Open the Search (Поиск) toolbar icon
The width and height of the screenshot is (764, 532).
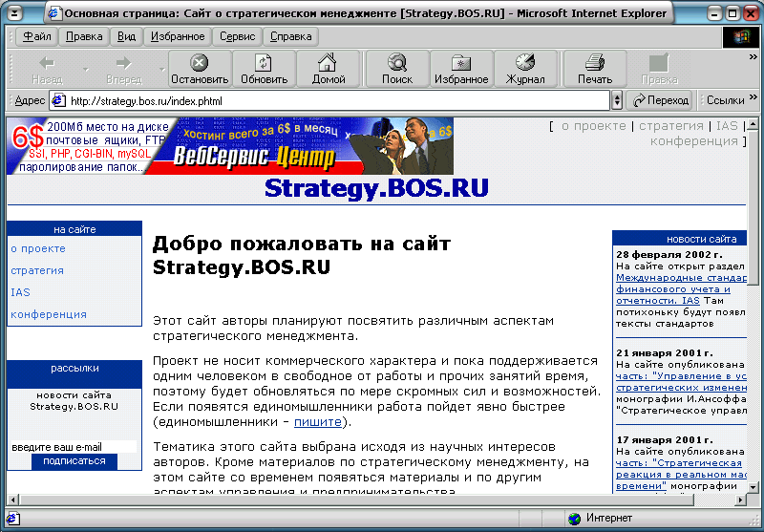397,69
